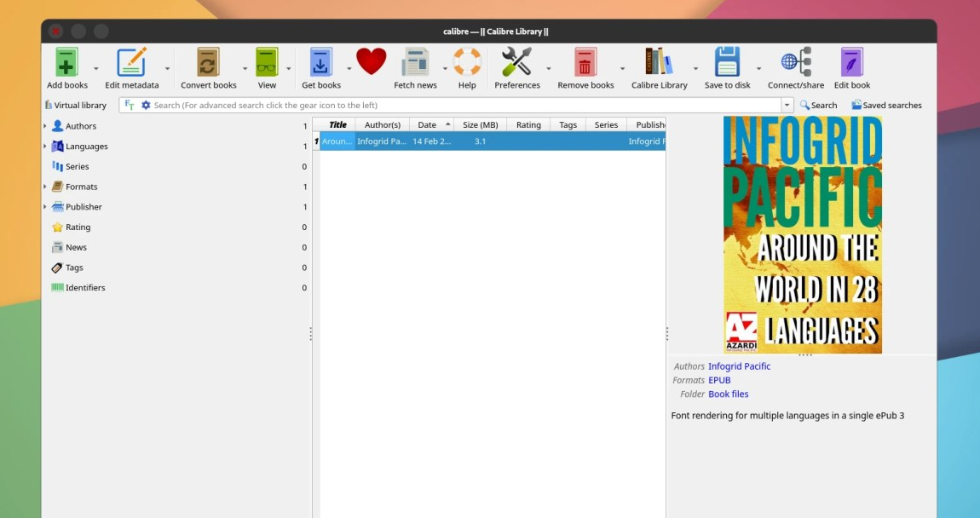This screenshot has height=518, width=980.
Task: Open the EPUB format link
Action: pyautogui.click(x=719, y=381)
